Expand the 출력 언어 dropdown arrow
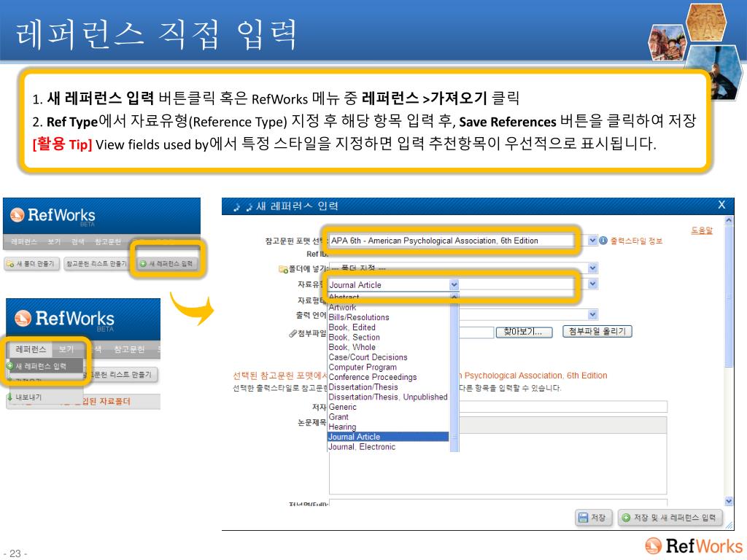747x560 pixels. 592,315
